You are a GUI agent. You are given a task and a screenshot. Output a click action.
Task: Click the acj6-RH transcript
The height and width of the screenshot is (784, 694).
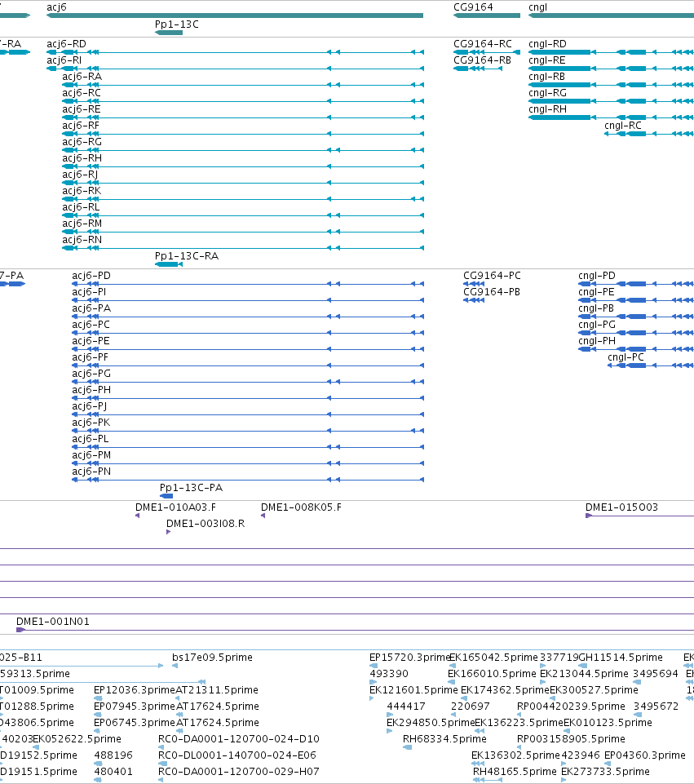(82, 158)
